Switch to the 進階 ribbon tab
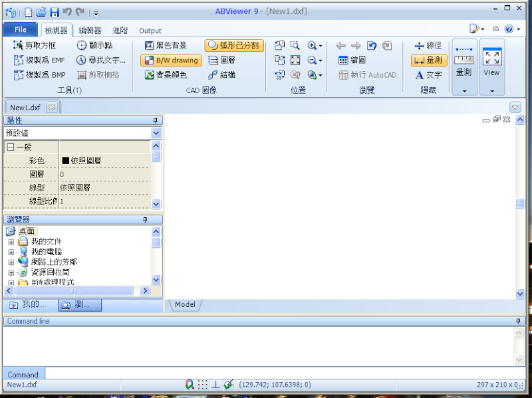Screen dimensions: 532x398 120,31
